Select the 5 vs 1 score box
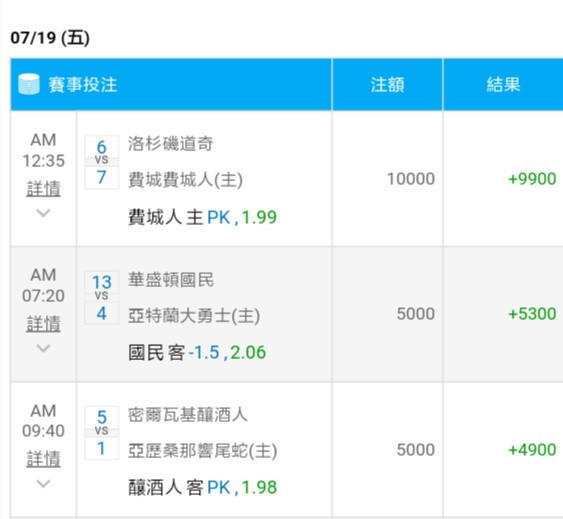Screen dimensions: 563x519 102,433
